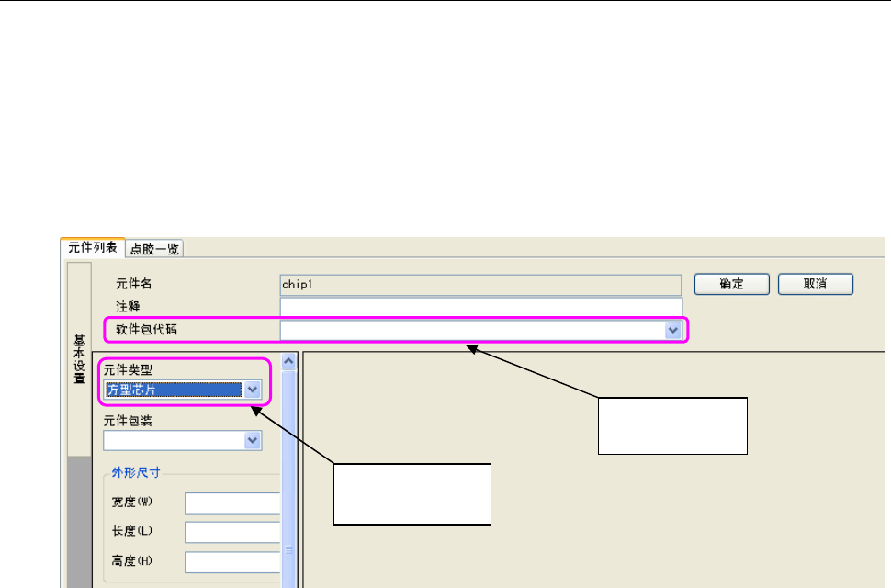Viewport: 891px width, 588px height.
Task: Click the 宽度(W) label
Action: point(132,503)
